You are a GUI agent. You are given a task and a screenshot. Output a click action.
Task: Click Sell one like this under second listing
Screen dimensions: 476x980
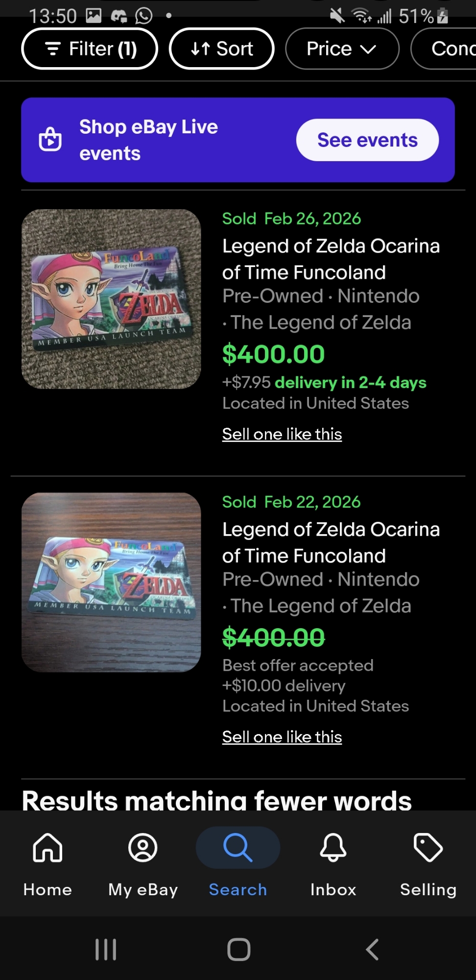click(282, 737)
